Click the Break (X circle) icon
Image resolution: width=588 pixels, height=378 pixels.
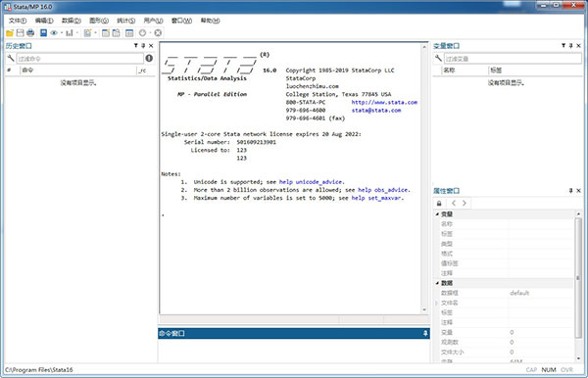158,33
